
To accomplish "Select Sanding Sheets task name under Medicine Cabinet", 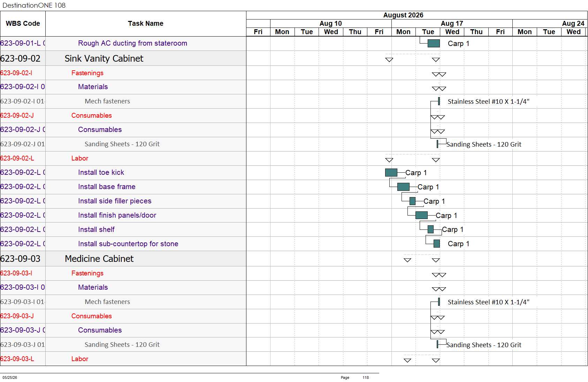I will [x=122, y=345].
